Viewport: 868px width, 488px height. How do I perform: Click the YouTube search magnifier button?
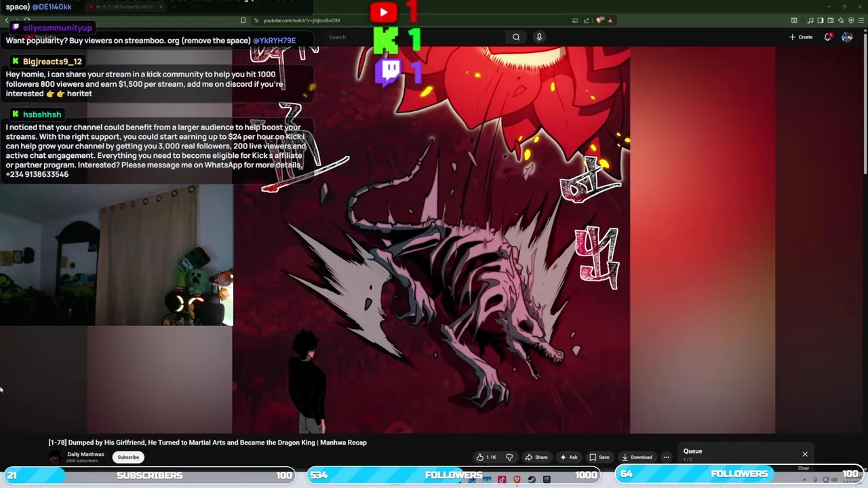[516, 37]
